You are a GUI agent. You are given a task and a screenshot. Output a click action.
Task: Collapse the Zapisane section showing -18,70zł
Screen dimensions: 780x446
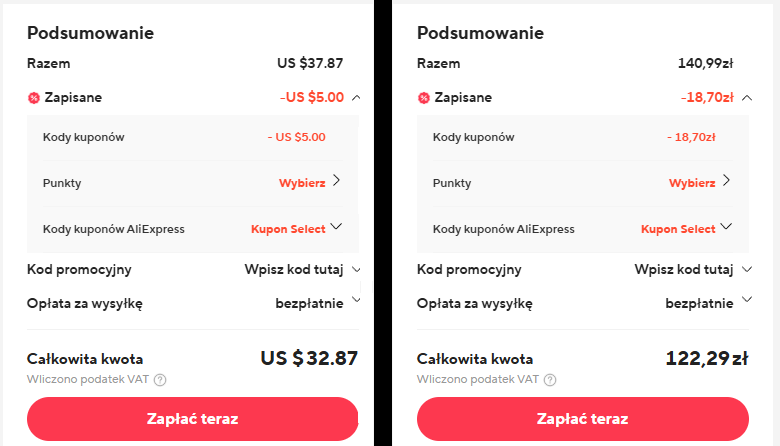point(747,97)
